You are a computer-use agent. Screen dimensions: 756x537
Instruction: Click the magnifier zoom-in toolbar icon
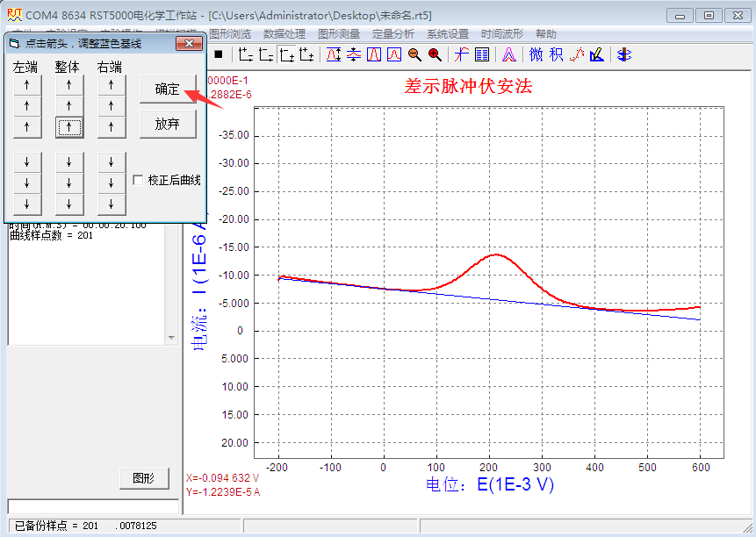point(435,54)
